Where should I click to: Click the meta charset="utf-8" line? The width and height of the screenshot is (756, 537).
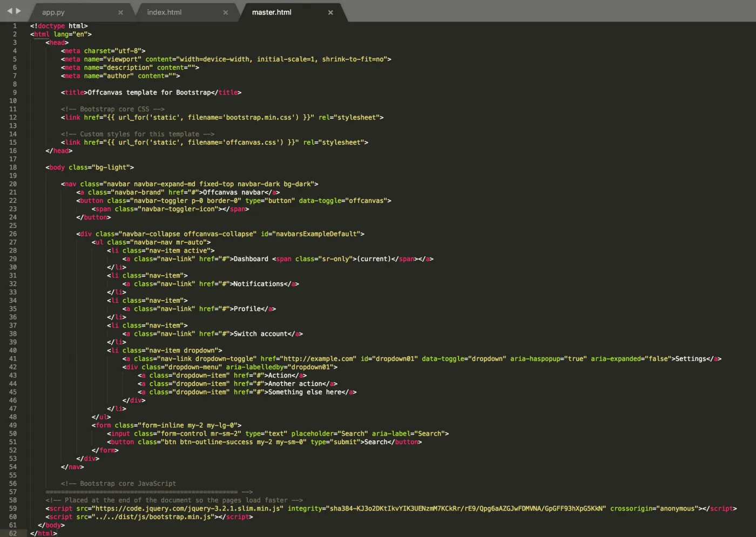coord(103,51)
